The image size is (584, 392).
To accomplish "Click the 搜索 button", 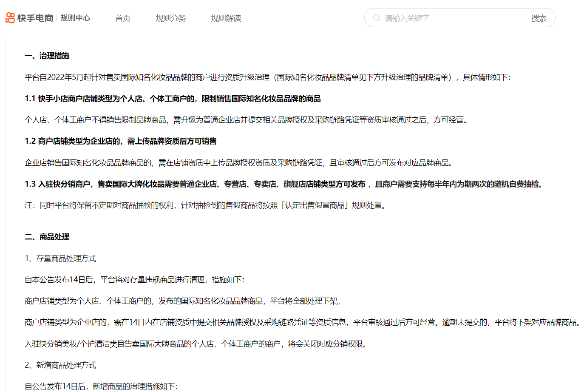I will tap(539, 18).
